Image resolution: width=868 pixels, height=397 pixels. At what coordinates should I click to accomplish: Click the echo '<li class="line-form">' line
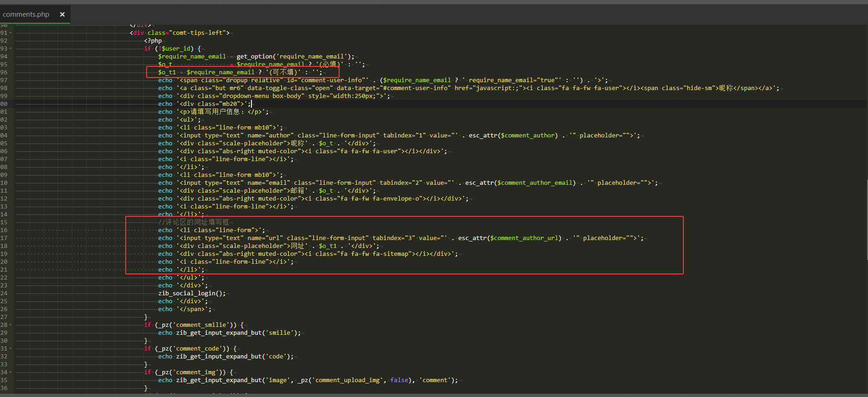point(212,230)
